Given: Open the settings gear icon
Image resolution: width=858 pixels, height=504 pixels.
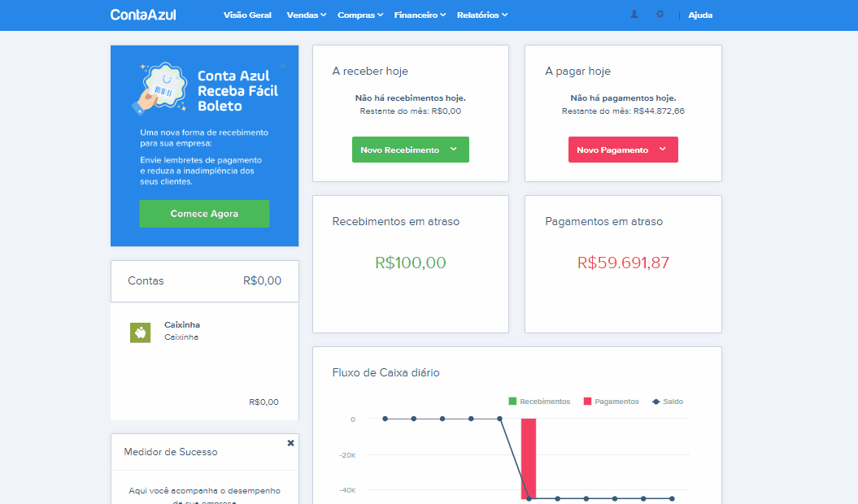Looking at the screenshot, I should tap(660, 15).
